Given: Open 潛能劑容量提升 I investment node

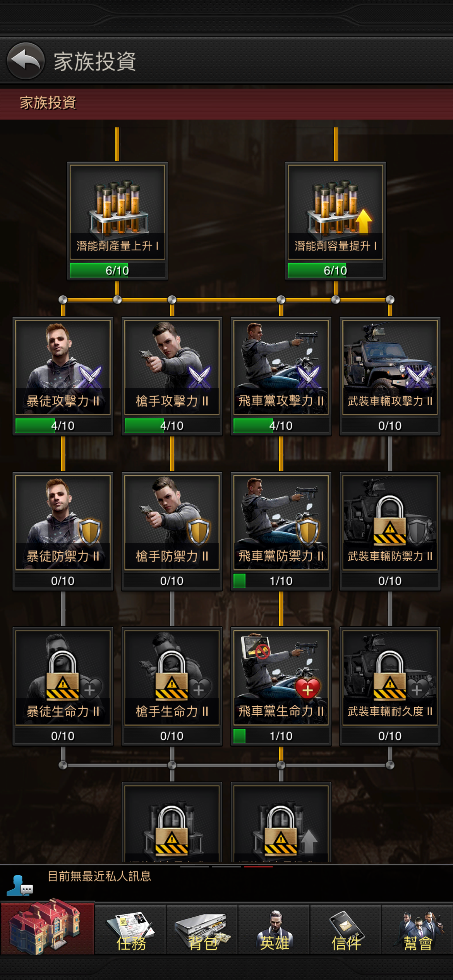Looking at the screenshot, I should (x=335, y=212).
